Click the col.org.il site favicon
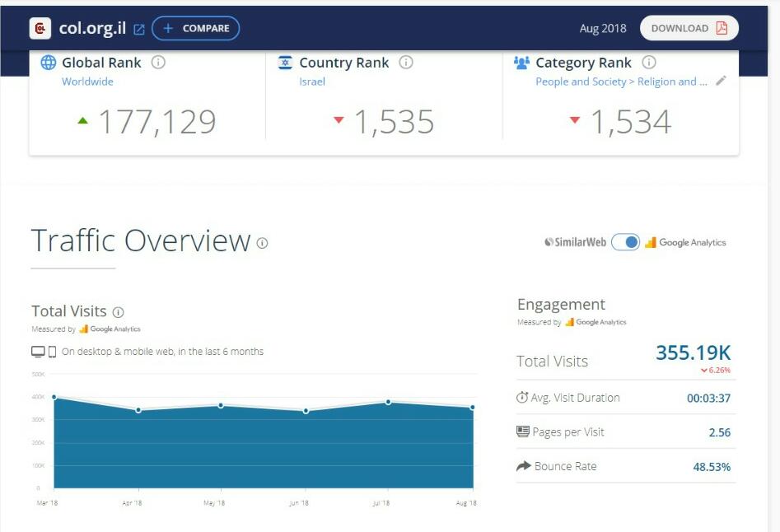This screenshot has width=780, height=532. 40,29
